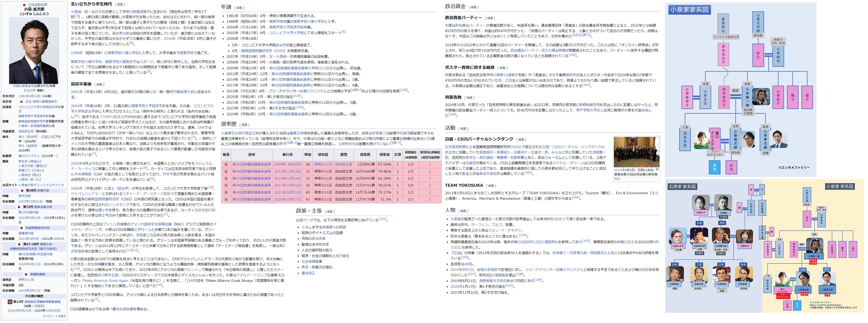Image resolution: width=868 pixels, height=323 pixels.
Task: Open 第45回衆議院議員総選挙 link in election table
Action: coord(251,165)
